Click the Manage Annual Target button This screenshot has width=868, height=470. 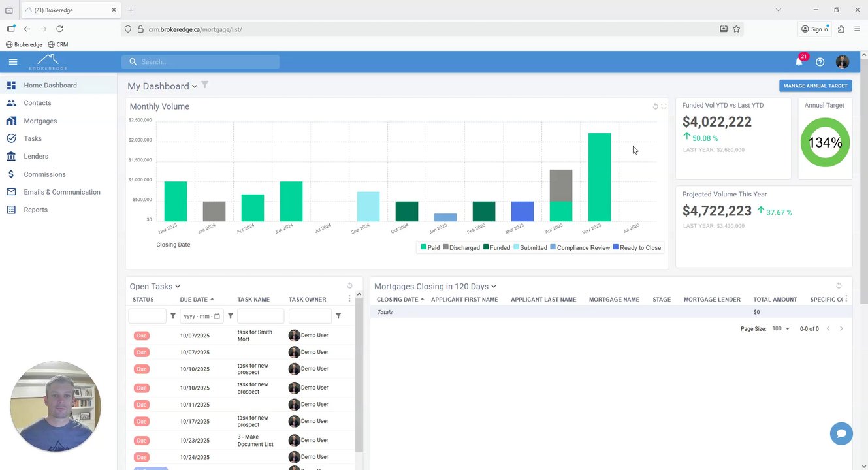pos(815,86)
